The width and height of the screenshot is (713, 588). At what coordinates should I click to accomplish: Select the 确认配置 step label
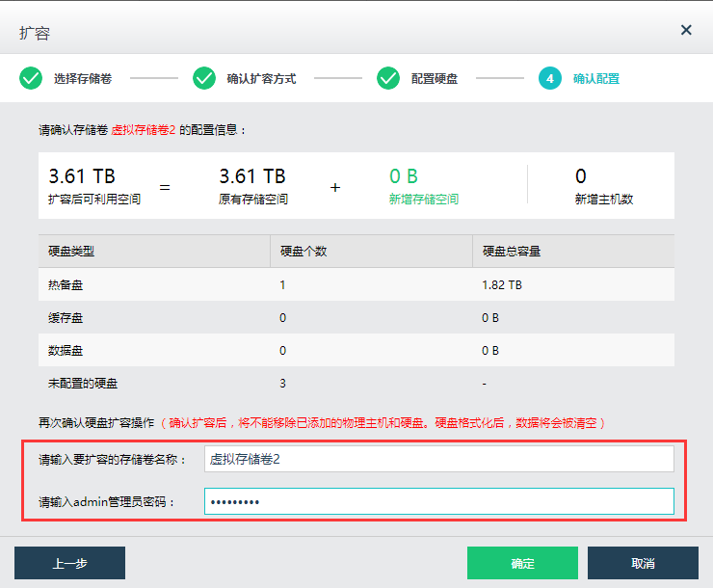(596, 79)
